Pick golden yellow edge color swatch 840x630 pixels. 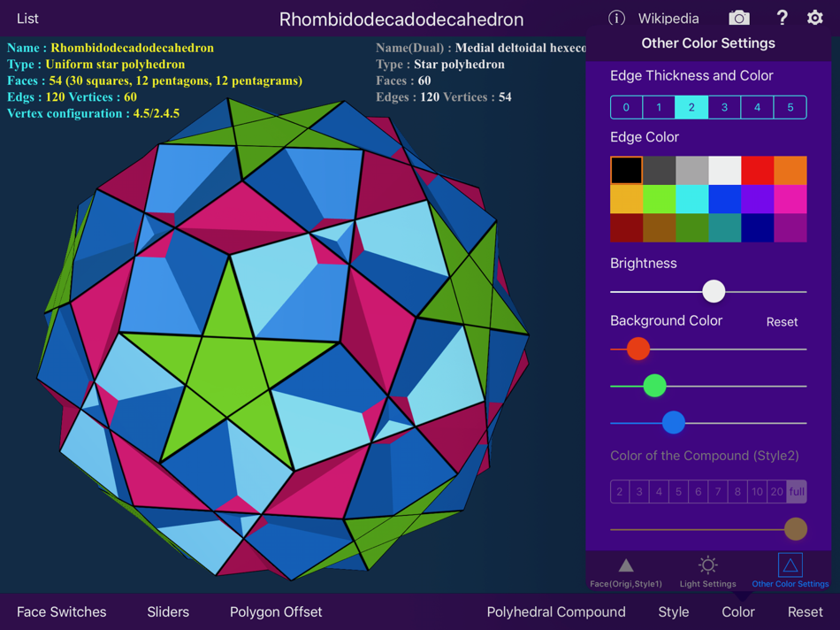click(626, 199)
